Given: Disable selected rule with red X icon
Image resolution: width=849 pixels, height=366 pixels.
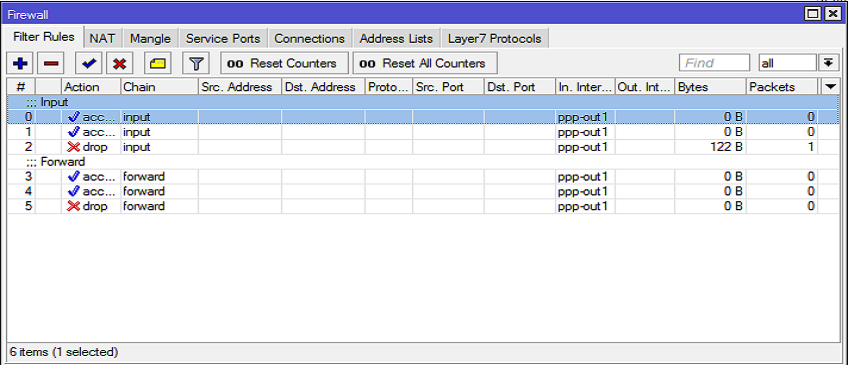Looking at the screenshot, I should click(120, 63).
